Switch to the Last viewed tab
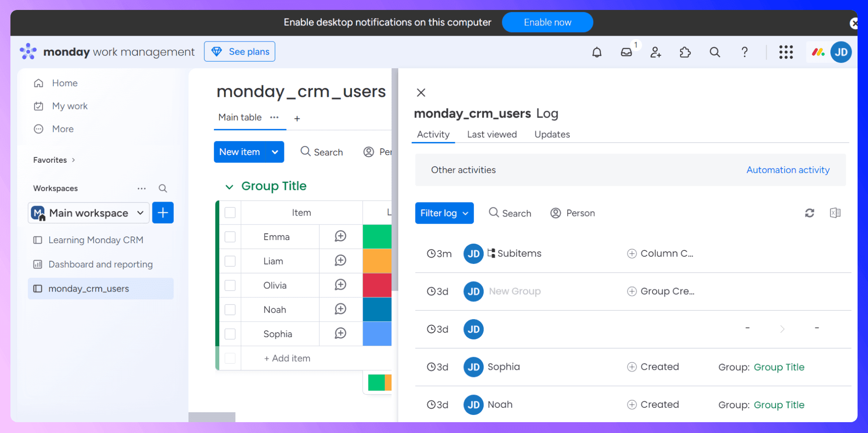The image size is (868, 433). tap(492, 134)
